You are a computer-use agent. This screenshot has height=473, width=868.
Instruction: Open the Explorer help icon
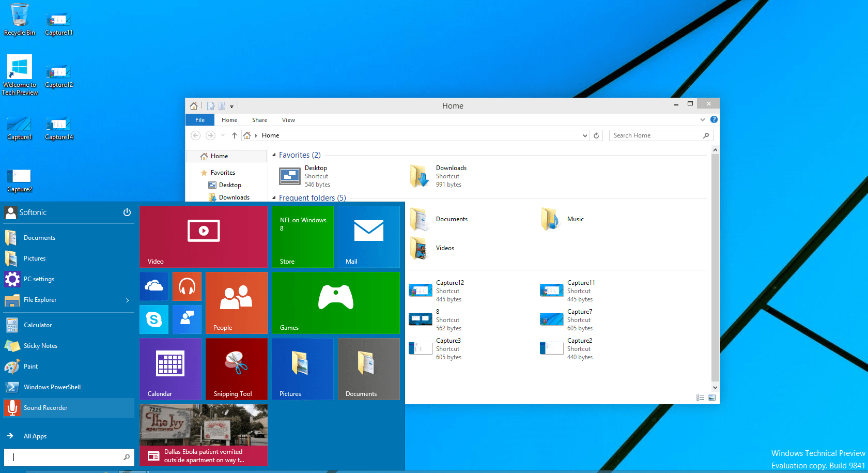[x=714, y=119]
